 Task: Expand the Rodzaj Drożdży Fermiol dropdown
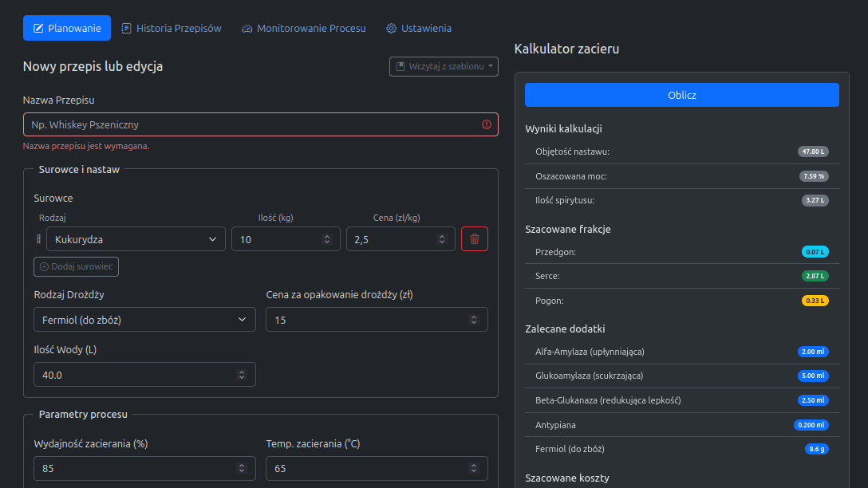144,320
